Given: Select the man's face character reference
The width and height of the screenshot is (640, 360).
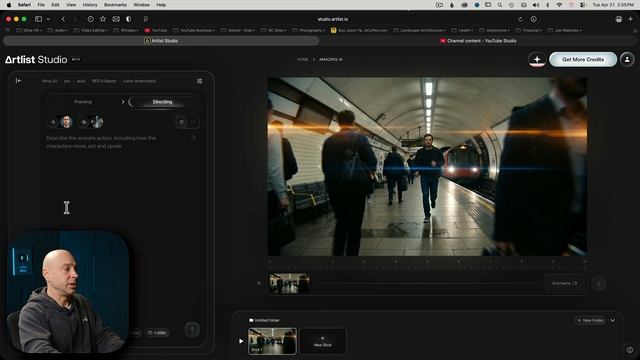Looking at the screenshot, I should point(66,122).
